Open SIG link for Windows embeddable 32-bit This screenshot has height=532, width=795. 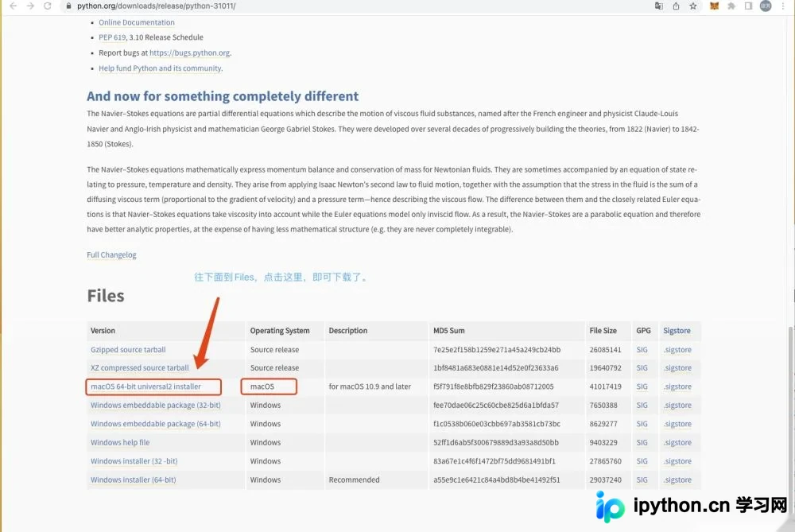tap(642, 406)
